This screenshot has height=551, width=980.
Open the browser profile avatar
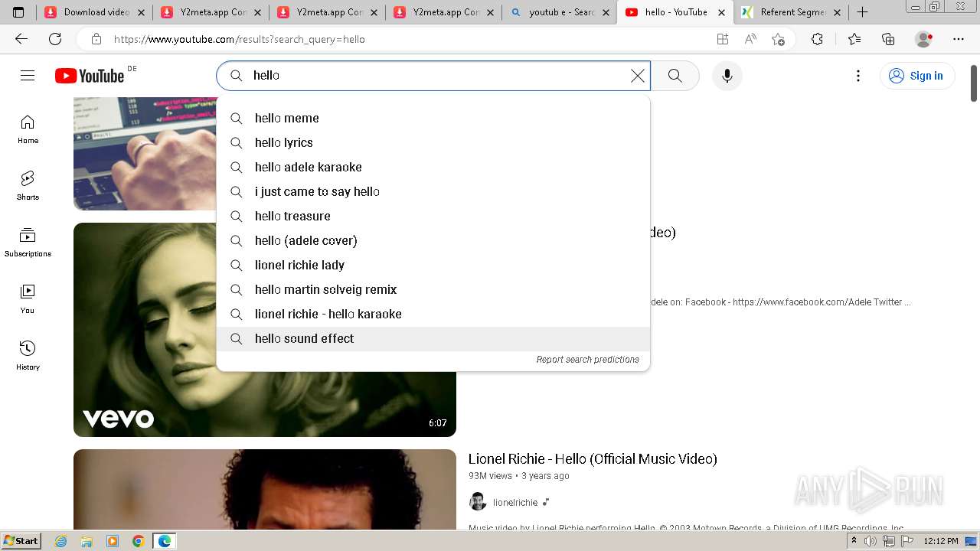924,39
